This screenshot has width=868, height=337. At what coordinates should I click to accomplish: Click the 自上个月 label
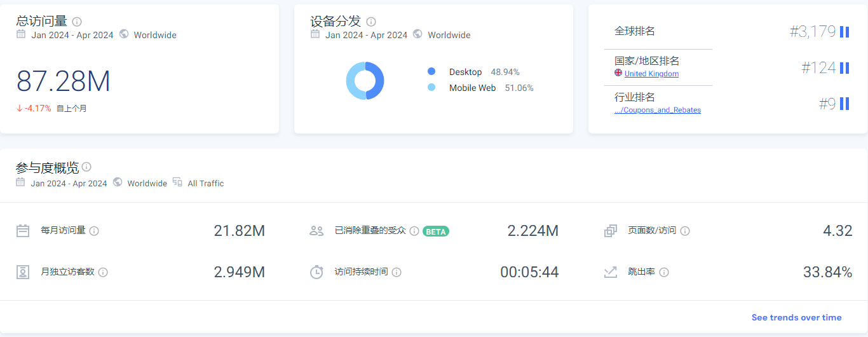click(x=72, y=109)
